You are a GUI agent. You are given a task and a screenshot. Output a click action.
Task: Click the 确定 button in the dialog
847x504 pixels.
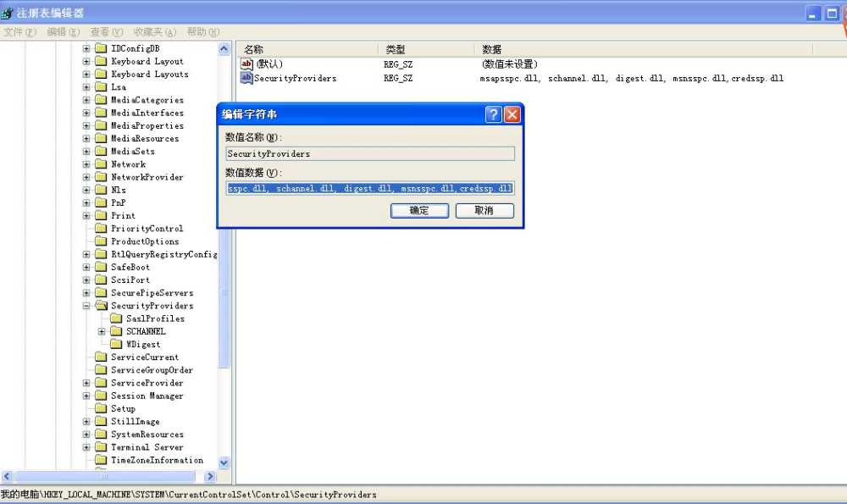[419, 210]
